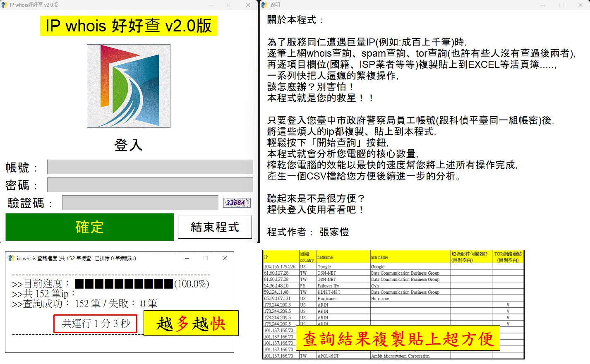Focus the 帳號 account input field
Image resolution: width=590 pixels, height=364 pixels.
click(150, 167)
